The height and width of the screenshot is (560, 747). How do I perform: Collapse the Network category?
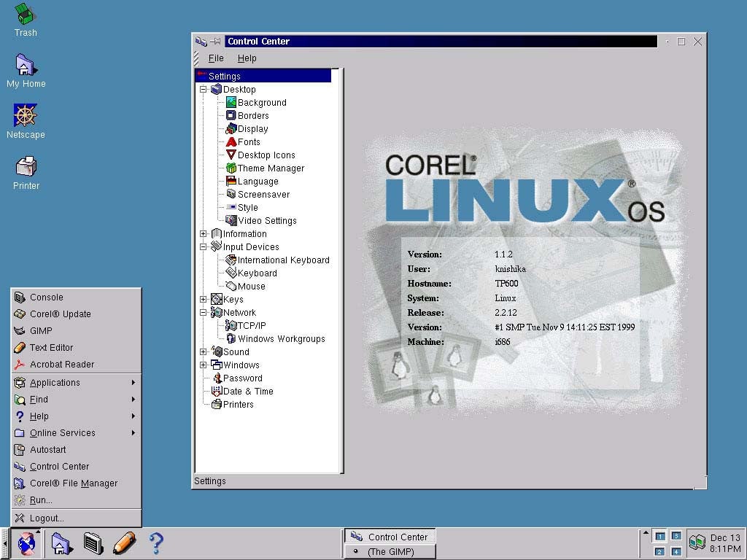(204, 312)
